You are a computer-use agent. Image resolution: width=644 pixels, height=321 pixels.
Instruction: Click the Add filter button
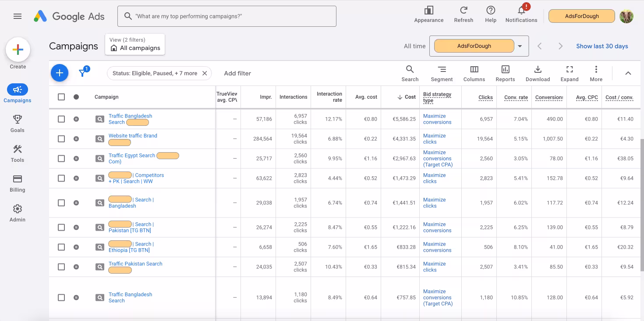tap(237, 73)
